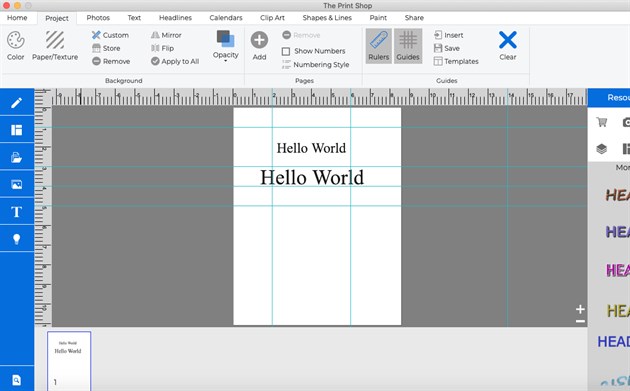Viewport: 630px width, 391px height.
Task: Open the page search icon at bottom-left
Action: 16,380
